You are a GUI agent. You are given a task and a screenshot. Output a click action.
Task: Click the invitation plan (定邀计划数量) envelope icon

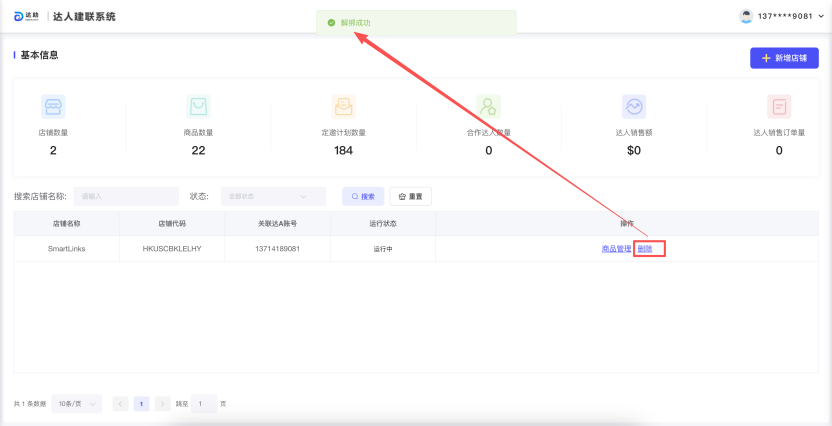point(343,106)
